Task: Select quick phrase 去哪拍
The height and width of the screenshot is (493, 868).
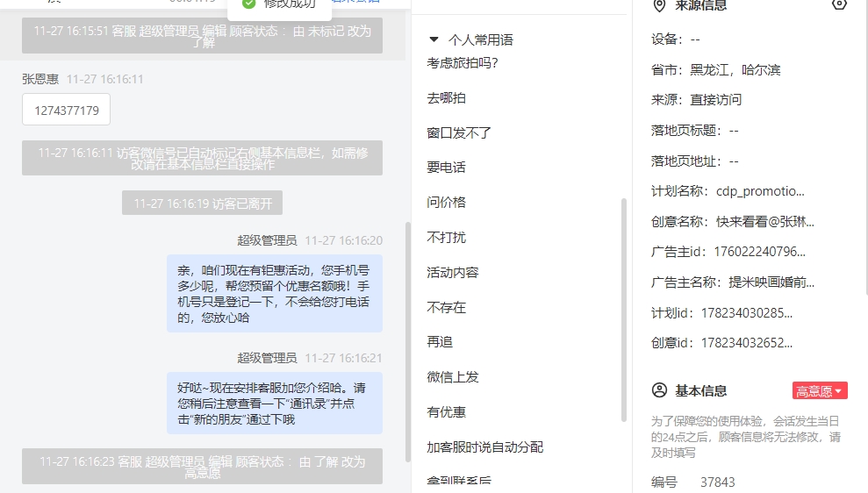Action: click(x=446, y=98)
